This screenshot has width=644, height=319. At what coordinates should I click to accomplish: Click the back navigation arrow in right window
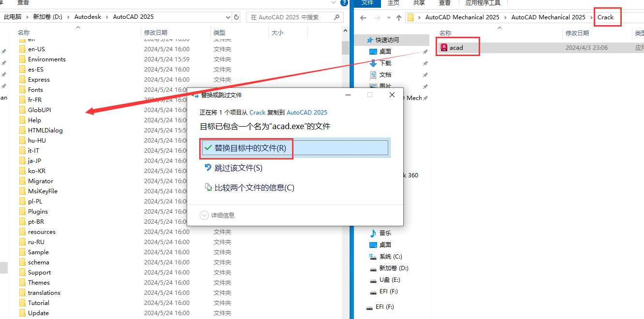coord(363,17)
